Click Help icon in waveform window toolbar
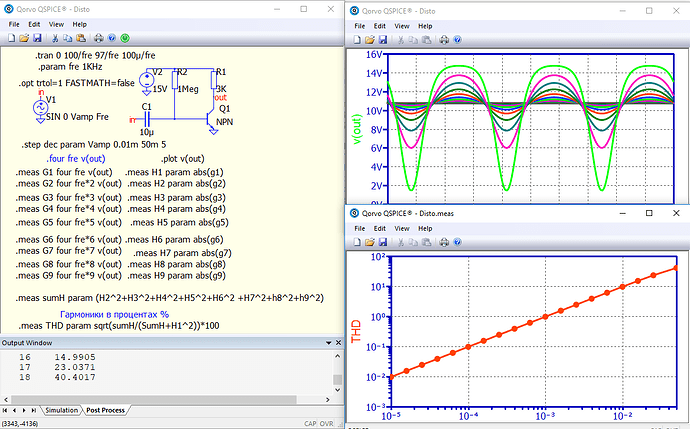The image size is (690, 429). (456, 40)
